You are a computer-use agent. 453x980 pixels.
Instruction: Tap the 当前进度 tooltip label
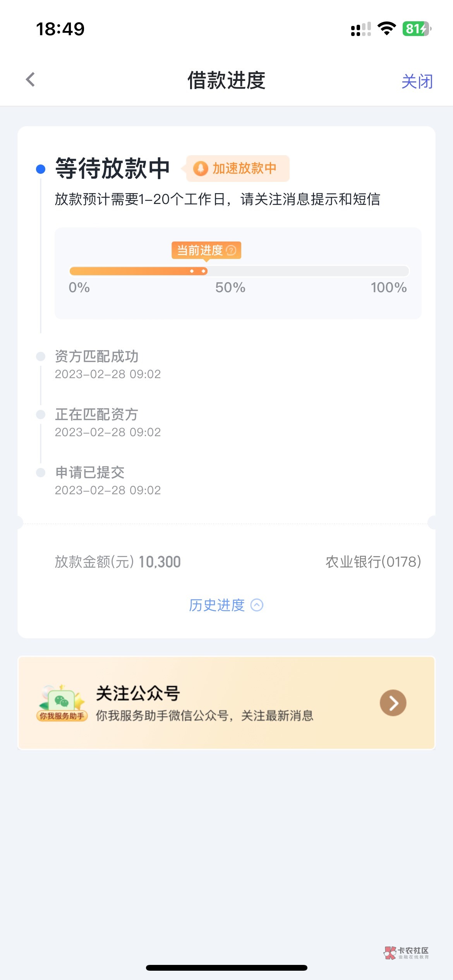(x=200, y=250)
